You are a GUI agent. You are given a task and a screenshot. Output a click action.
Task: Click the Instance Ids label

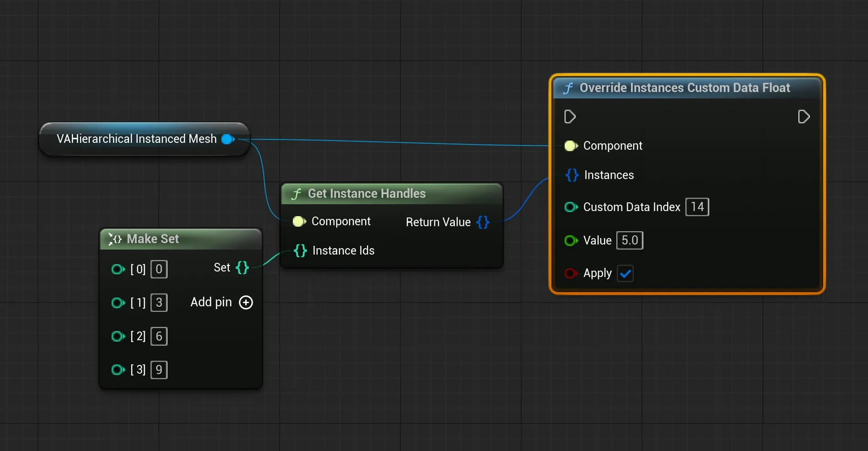344,250
